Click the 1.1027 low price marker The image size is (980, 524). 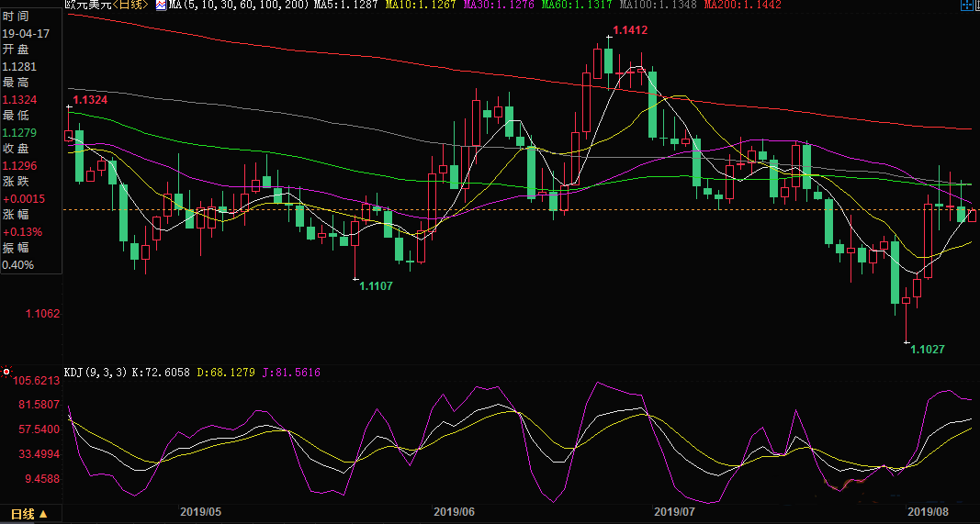pyautogui.click(x=926, y=350)
